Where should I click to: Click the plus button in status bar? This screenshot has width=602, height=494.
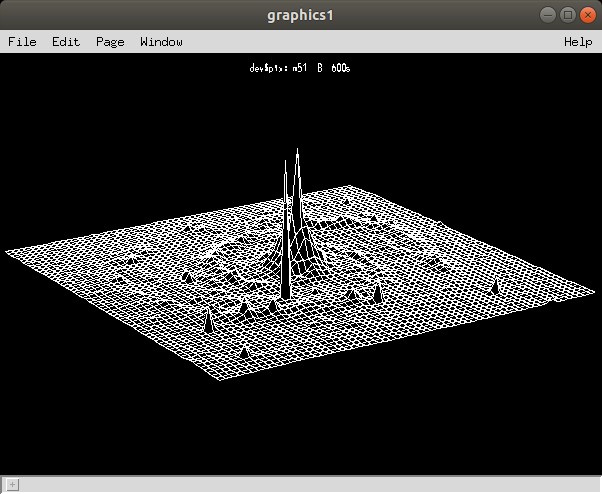[12, 485]
